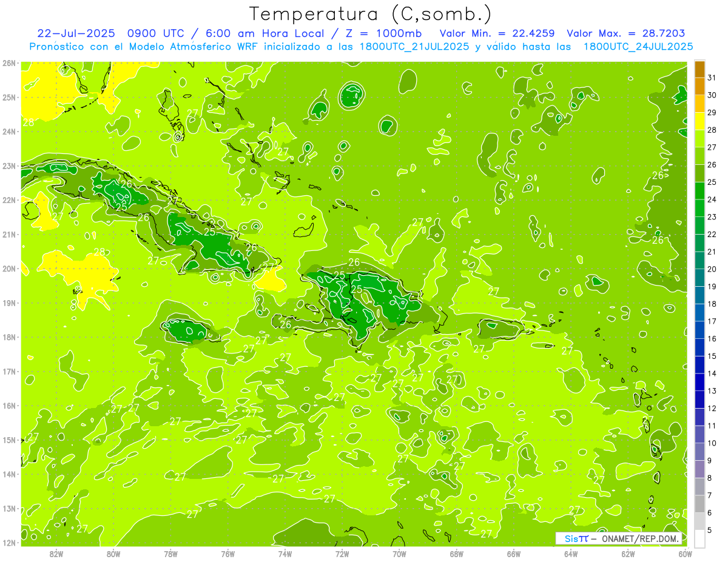Click the ONAMET/REP.DOM. credit label

(x=641, y=538)
